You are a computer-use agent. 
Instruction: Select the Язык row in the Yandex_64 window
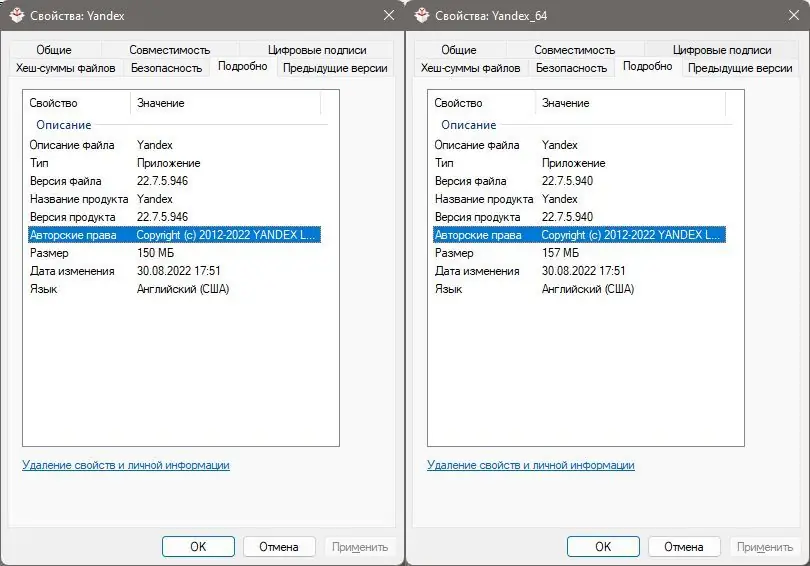580,289
